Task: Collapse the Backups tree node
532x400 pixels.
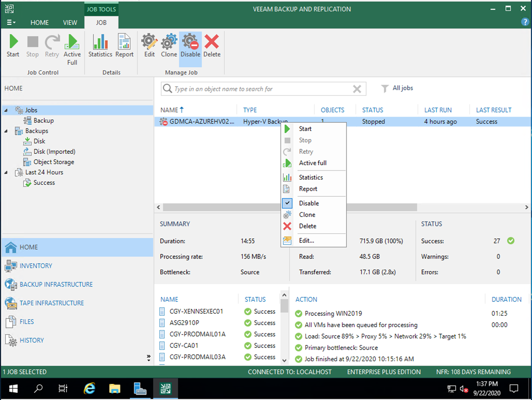Action: [6, 131]
